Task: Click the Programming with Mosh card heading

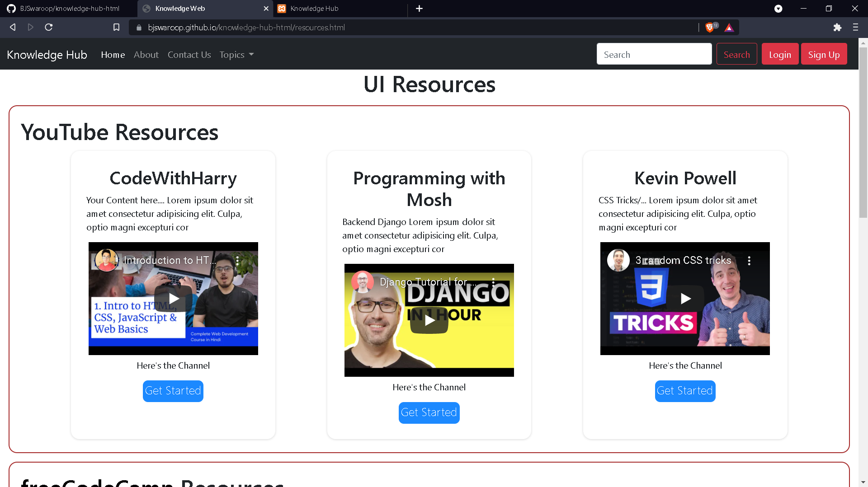Action: [429, 189]
